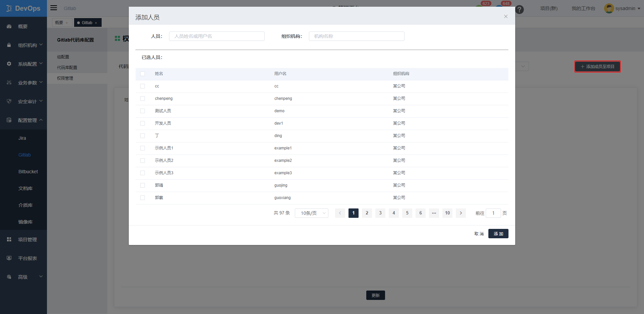Click the 添加 button in dialog
Screen dimensions: 644x314
click(498, 234)
